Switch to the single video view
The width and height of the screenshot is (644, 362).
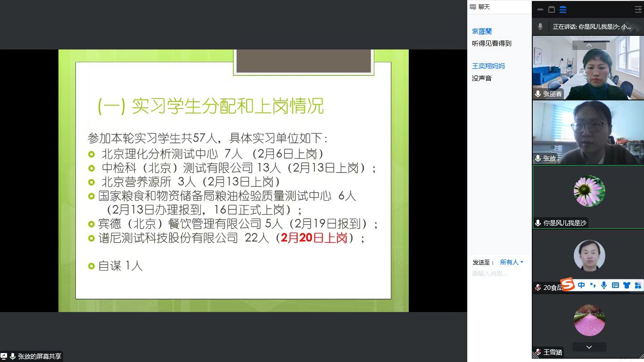(x=552, y=9)
